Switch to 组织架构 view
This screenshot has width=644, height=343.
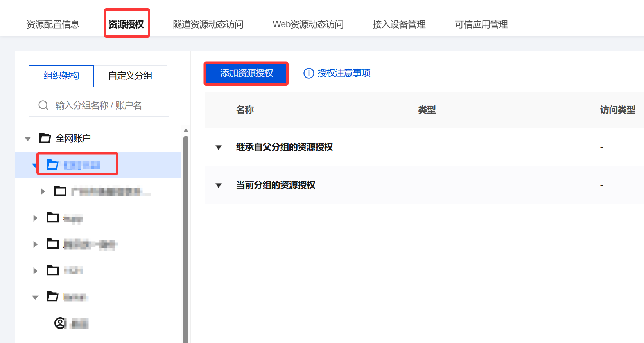click(61, 76)
